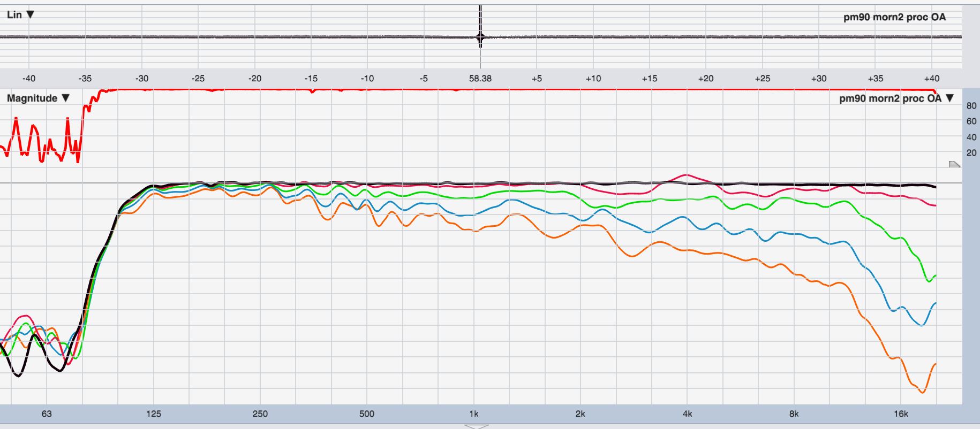Viewport: 980px width, 429px height.
Task: Click the 4k label on the frequency axis
Action: point(687,414)
